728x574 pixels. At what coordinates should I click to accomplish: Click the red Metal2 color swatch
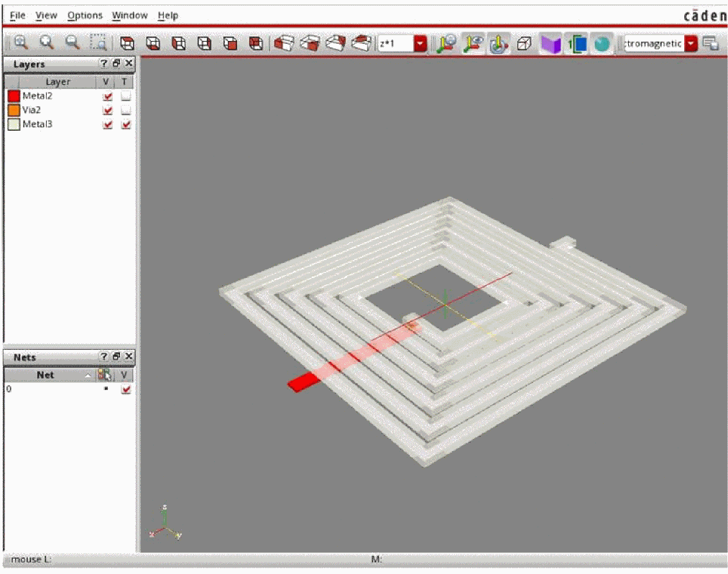[x=14, y=96]
